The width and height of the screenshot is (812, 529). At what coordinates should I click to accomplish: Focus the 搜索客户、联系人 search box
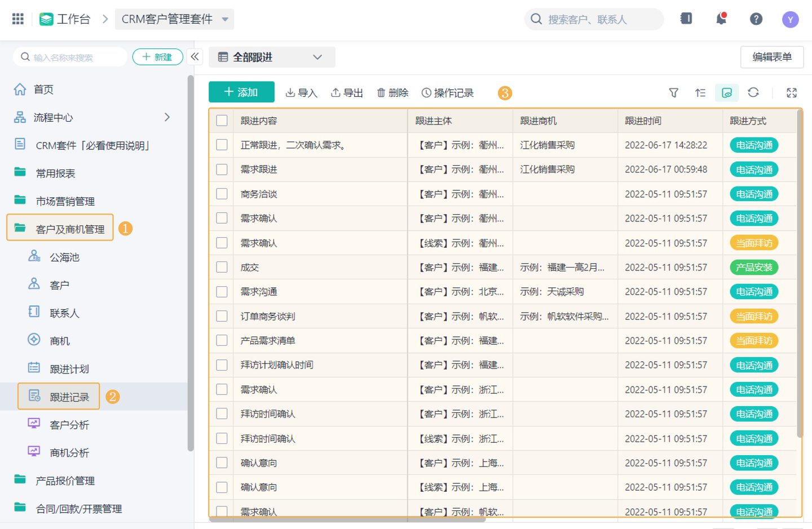(594, 19)
